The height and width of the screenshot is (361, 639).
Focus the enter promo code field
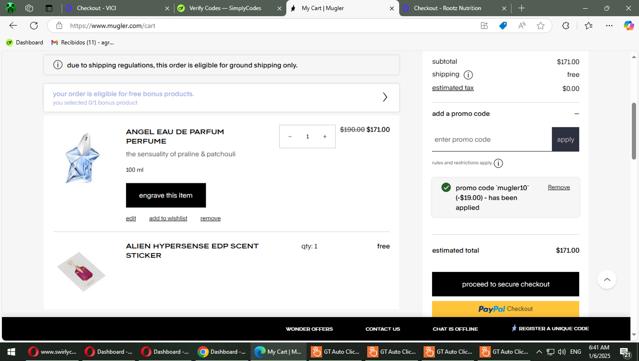pyautogui.click(x=491, y=139)
